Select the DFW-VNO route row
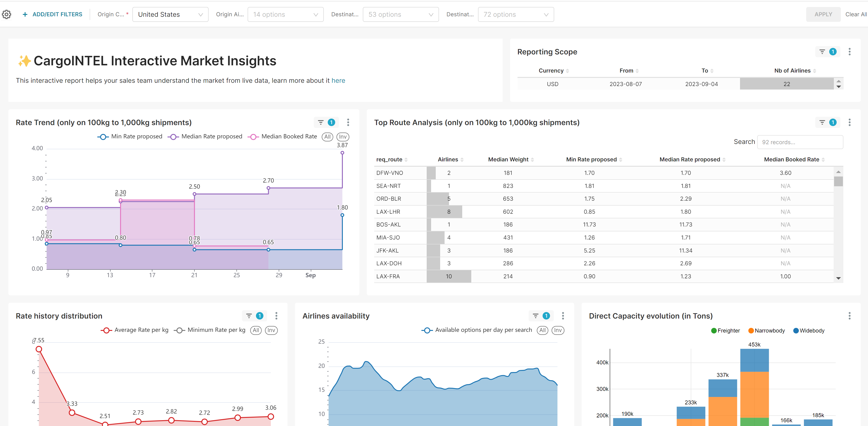 point(603,173)
